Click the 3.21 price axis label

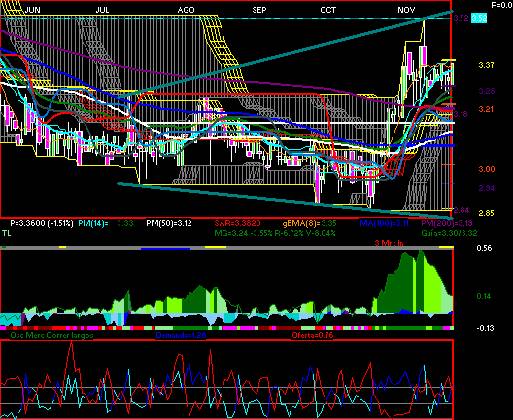pyautogui.click(x=486, y=109)
